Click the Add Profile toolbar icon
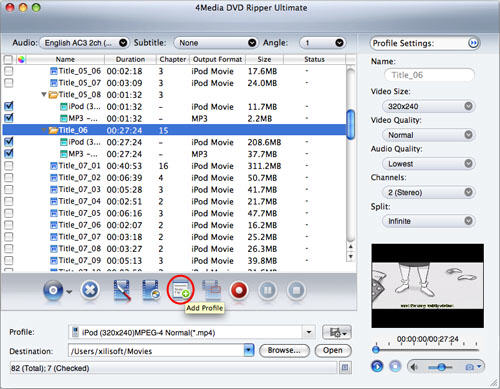 tap(180, 290)
